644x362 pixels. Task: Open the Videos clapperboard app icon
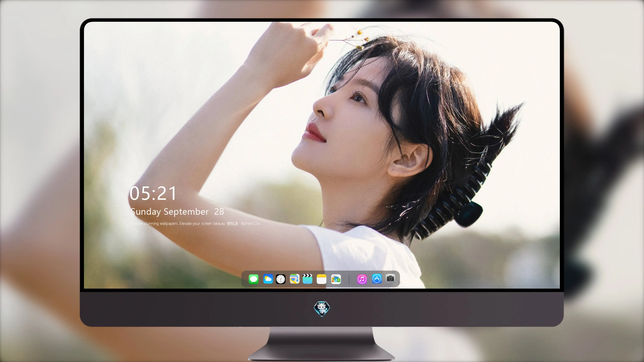(x=308, y=279)
